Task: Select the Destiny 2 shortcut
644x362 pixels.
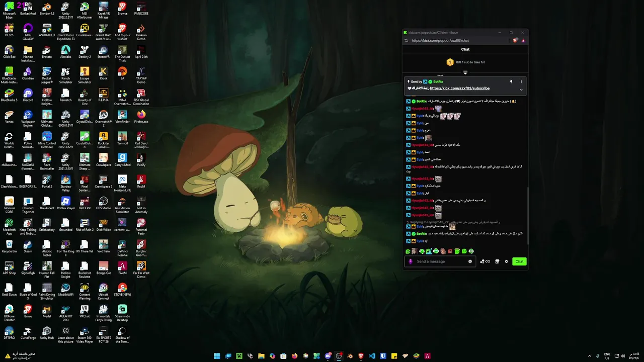Action: (85, 52)
